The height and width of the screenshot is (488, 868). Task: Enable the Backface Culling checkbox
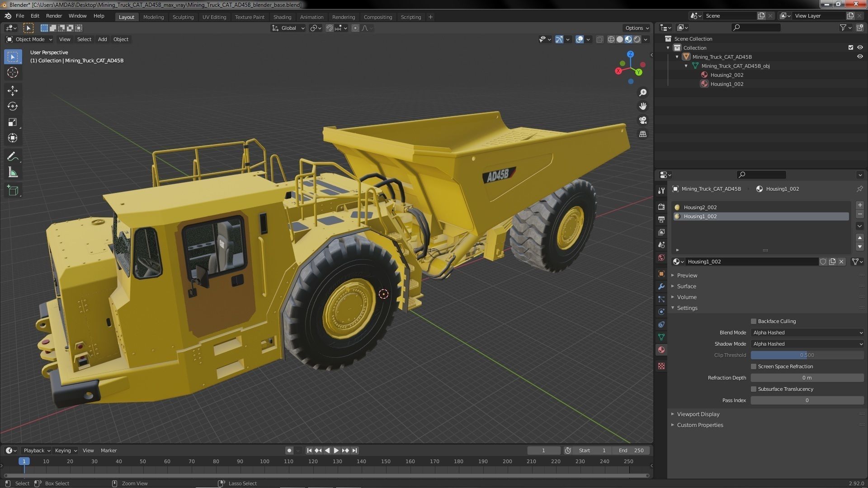tap(754, 321)
